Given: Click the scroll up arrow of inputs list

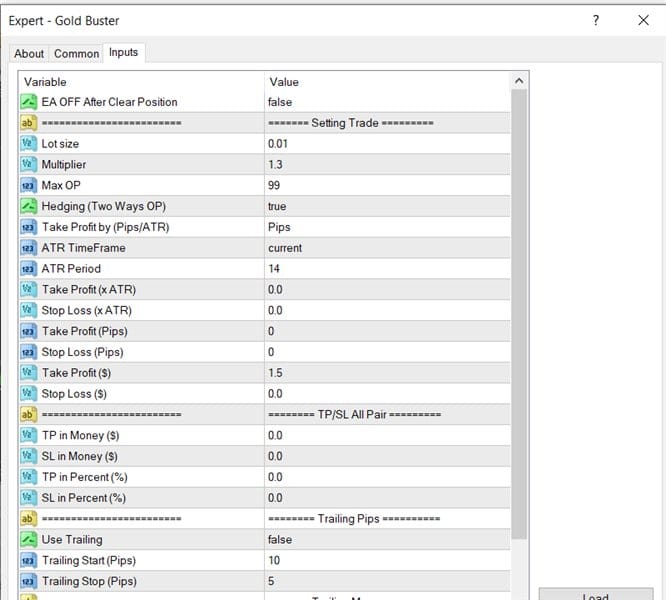Looking at the screenshot, I should 519,81.
